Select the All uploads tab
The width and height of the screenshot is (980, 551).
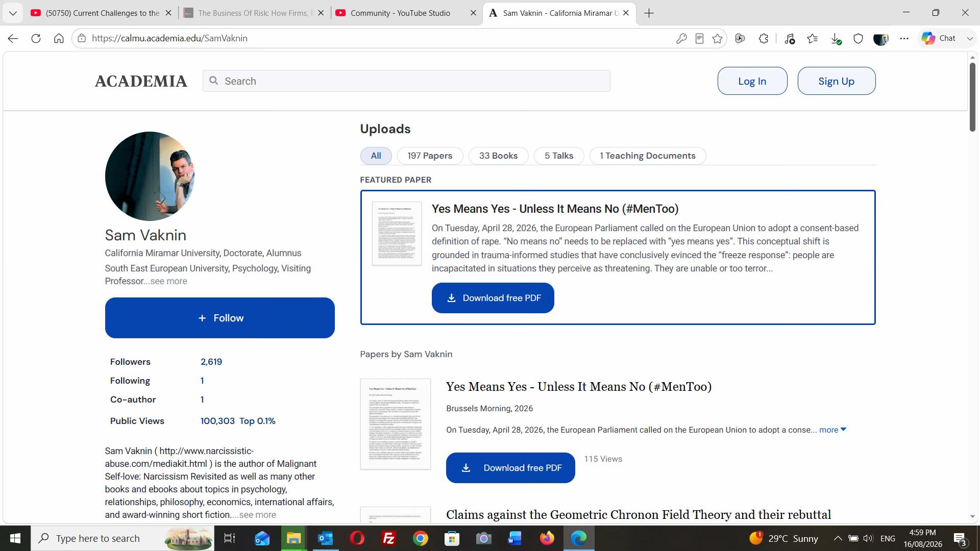376,156
